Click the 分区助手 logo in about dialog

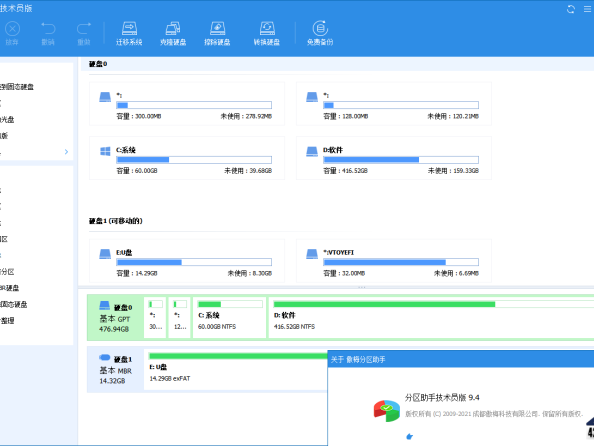tap(386, 411)
